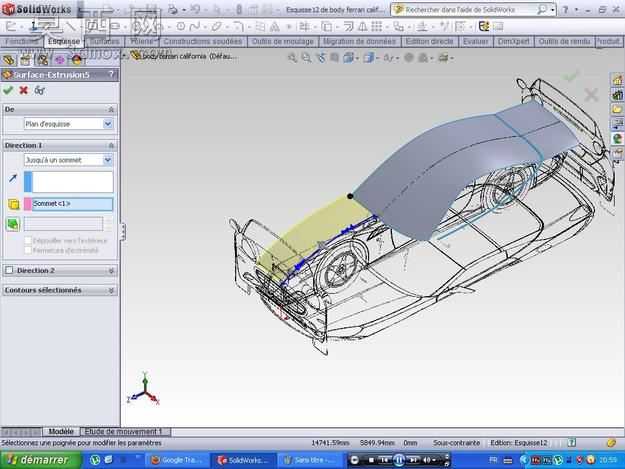Open the FeatureManager design tree tab

pos(8,60)
